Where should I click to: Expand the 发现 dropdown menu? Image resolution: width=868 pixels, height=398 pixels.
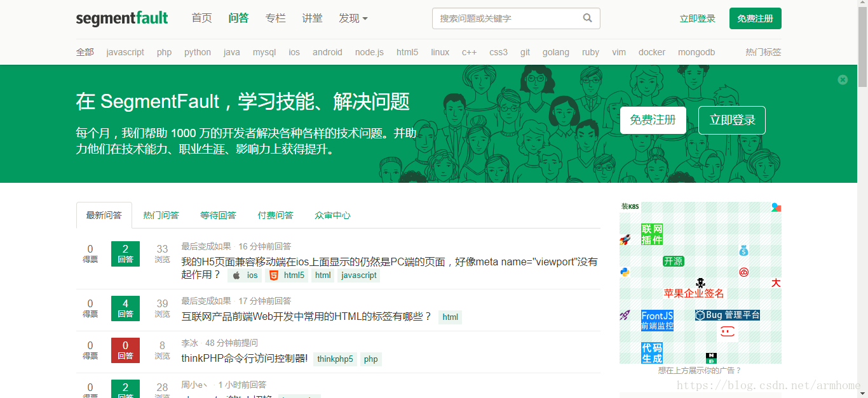(353, 18)
